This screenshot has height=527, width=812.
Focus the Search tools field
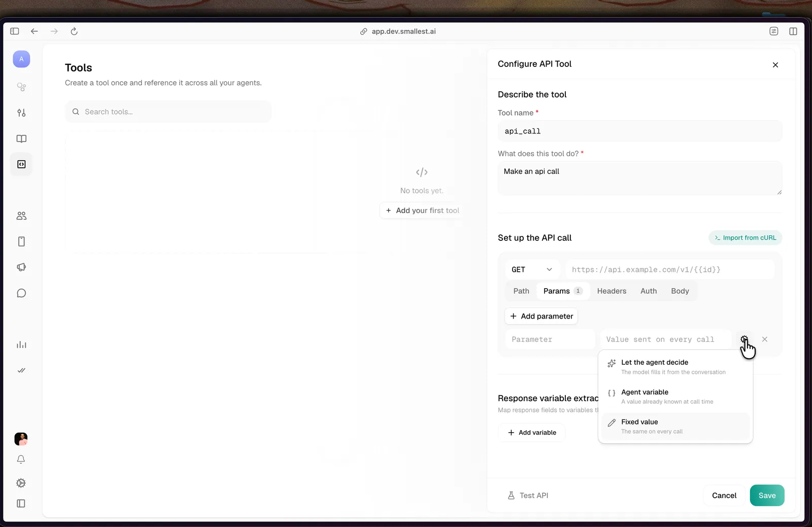pyautogui.click(x=168, y=112)
